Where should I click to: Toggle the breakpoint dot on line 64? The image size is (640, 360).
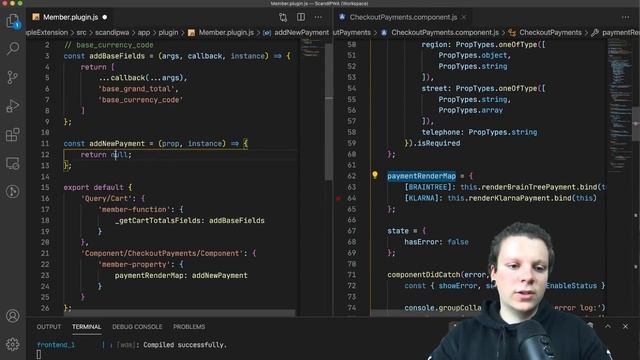338,198
